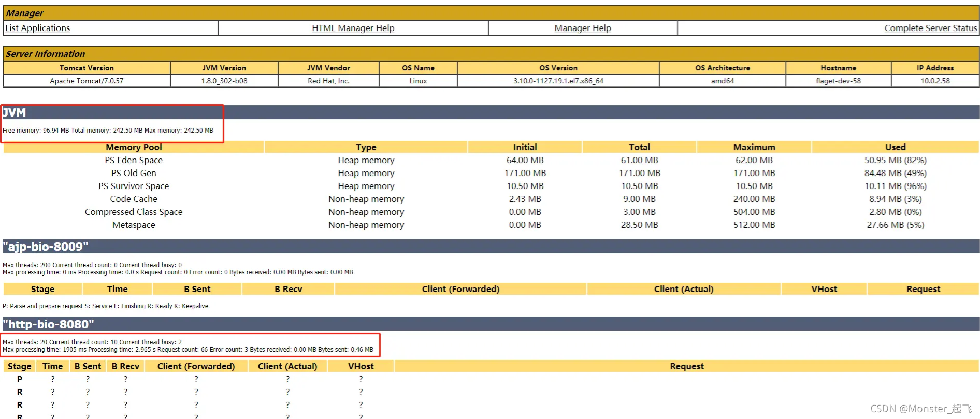Click the Request header under http-bio-8080

(x=687, y=366)
